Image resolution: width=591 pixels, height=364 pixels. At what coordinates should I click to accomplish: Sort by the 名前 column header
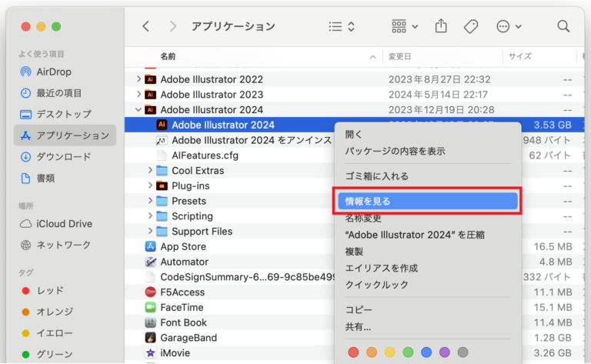coord(168,56)
